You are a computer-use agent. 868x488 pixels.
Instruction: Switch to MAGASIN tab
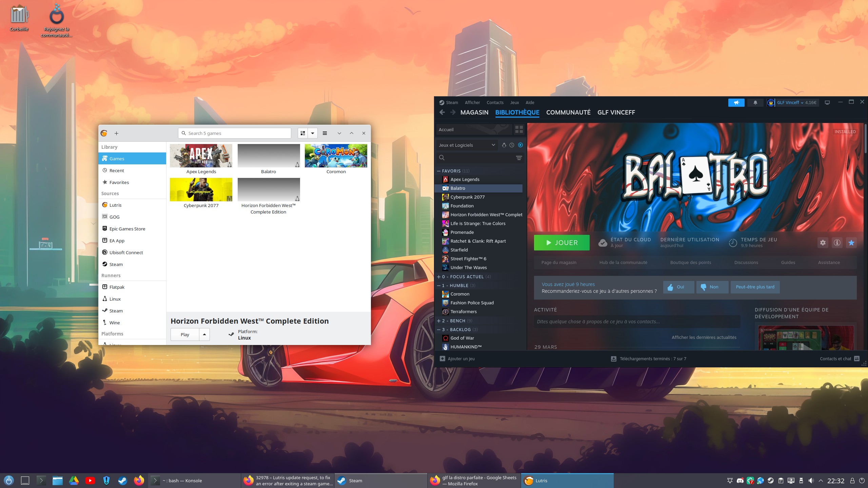click(474, 112)
